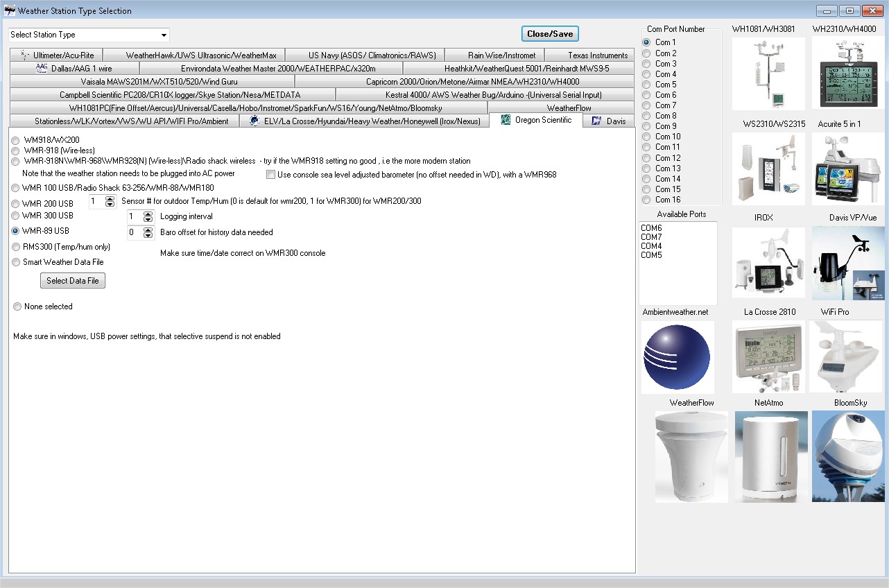Choose the WMR 300 USB option
Image resolution: width=889 pixels, height=588 pixels.
(x=16, y=216)
